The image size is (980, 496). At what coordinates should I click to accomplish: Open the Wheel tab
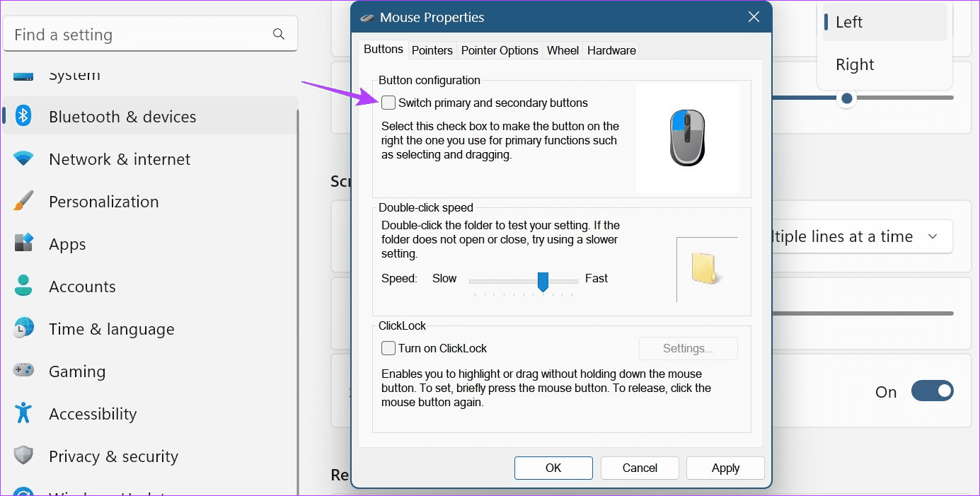point(563,50)
